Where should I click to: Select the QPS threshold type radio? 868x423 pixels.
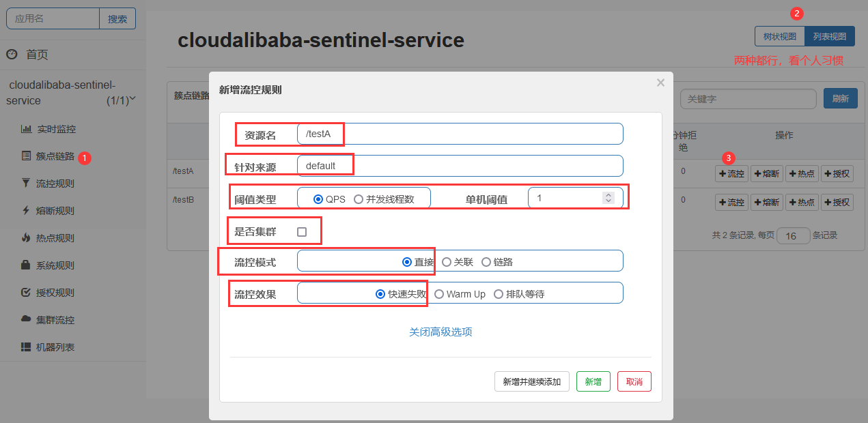pos(318,199)
